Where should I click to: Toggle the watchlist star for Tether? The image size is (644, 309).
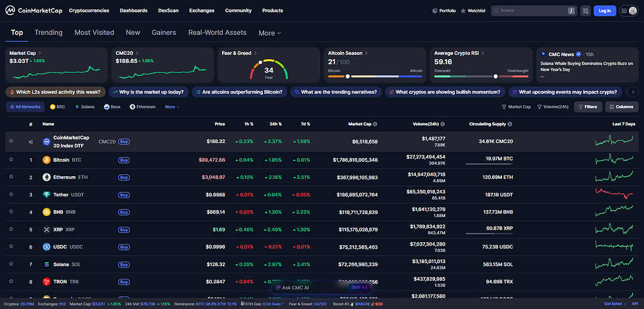tap(11, 194)
